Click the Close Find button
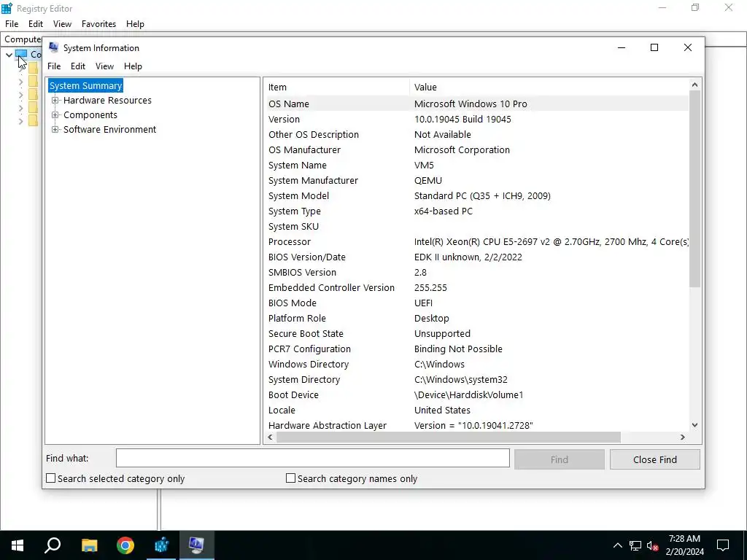The width and height of the screenshot is (747, 560). coord(654,459)
